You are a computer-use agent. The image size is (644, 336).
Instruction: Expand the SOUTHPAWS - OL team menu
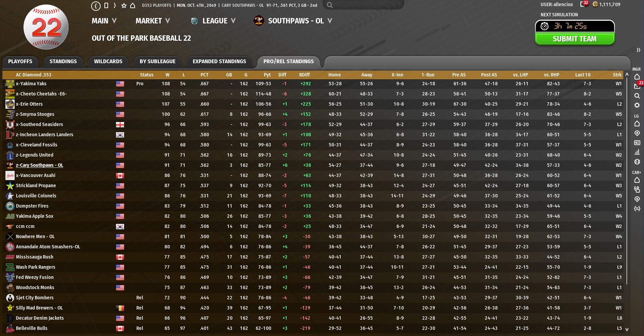coord(300,21)
